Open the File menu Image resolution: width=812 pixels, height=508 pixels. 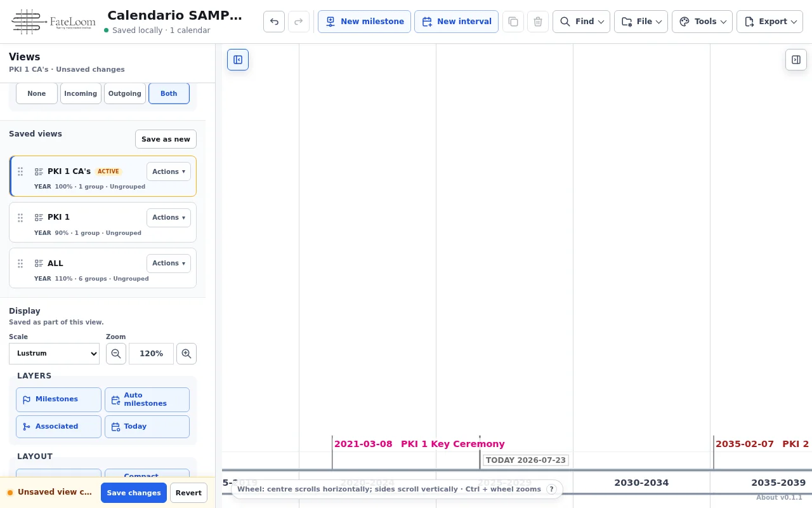point(641,22)
